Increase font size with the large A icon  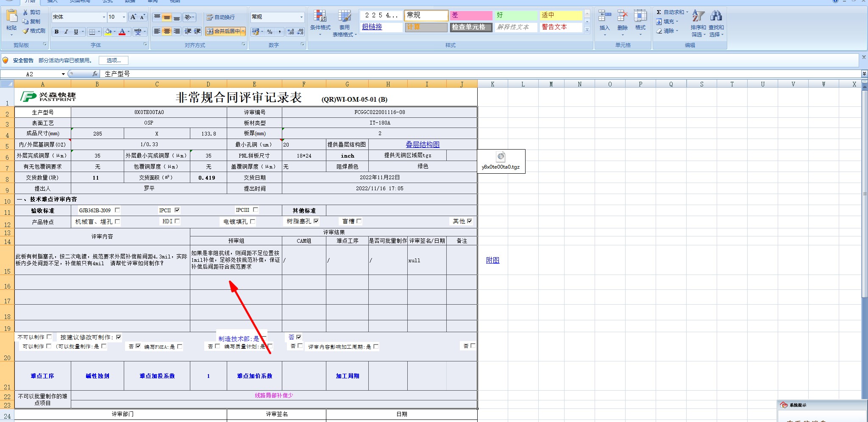133,17
